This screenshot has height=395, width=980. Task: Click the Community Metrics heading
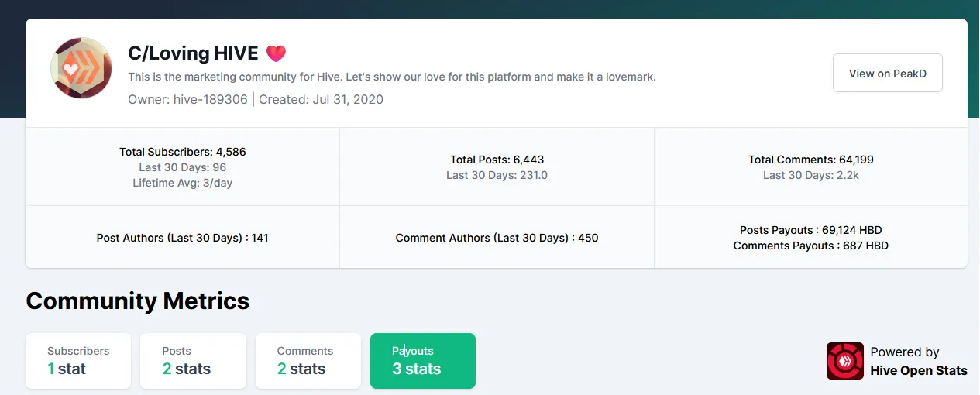138,301
